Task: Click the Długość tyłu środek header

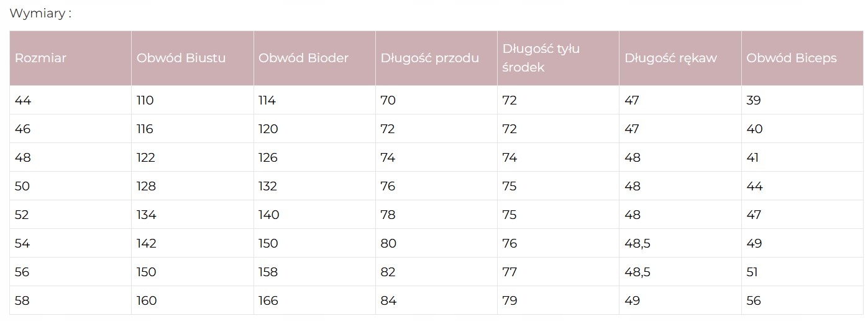Action: 541,58
